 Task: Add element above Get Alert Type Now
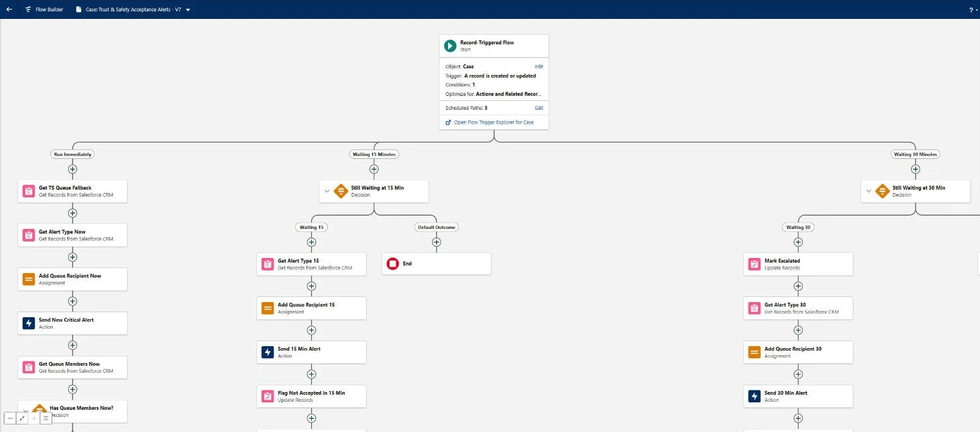click(x=72, y=213)
